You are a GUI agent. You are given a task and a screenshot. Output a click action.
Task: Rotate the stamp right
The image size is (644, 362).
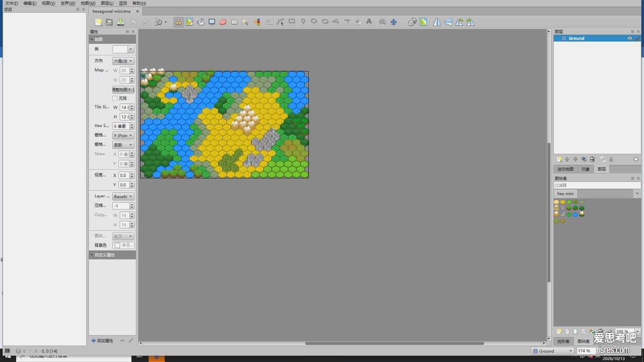click(x=470, y=22)
